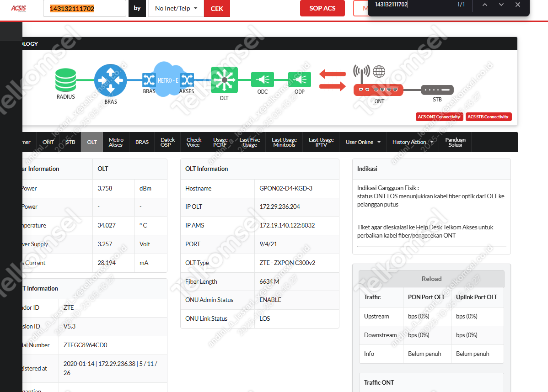548x392 pixels.
Task: Select ONU Link Status value LOS
Action: click(x=264, y=318)
